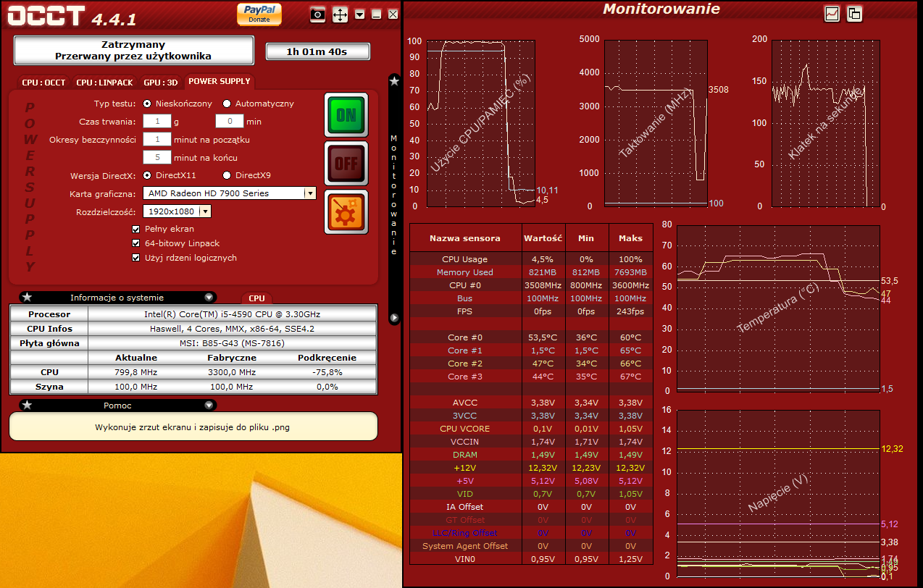Click the Procesor info row label

pyautogui.click(x=49, y=314)
